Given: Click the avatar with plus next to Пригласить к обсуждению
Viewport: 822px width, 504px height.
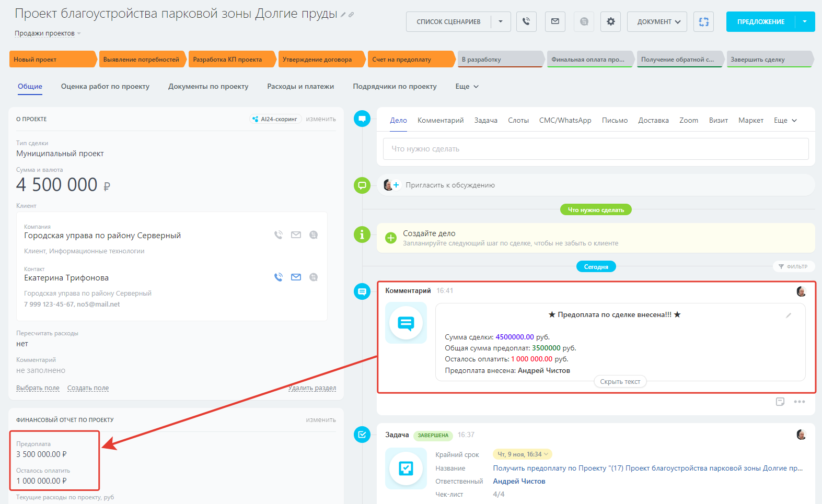Looking at the screenshot, I should point(391,185).
